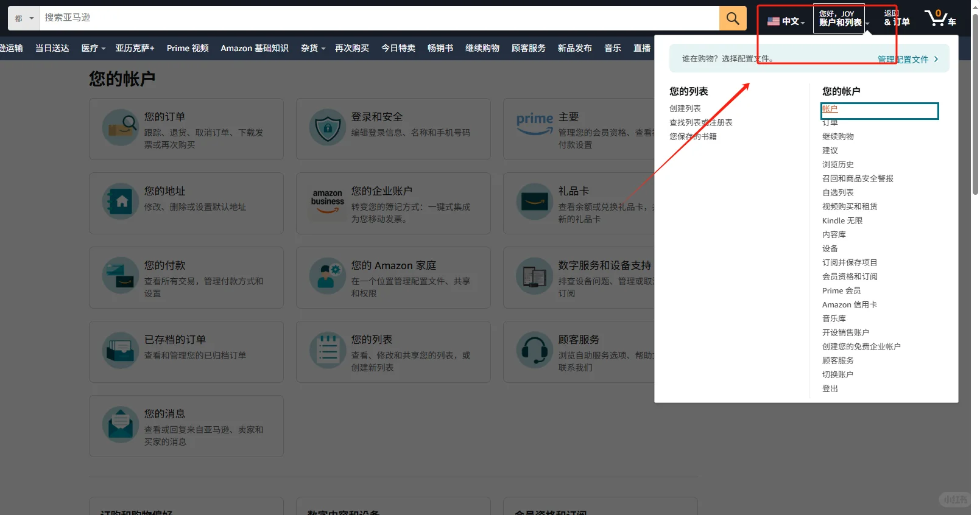Expand 账户和列表 account menu

click(840, 18)
